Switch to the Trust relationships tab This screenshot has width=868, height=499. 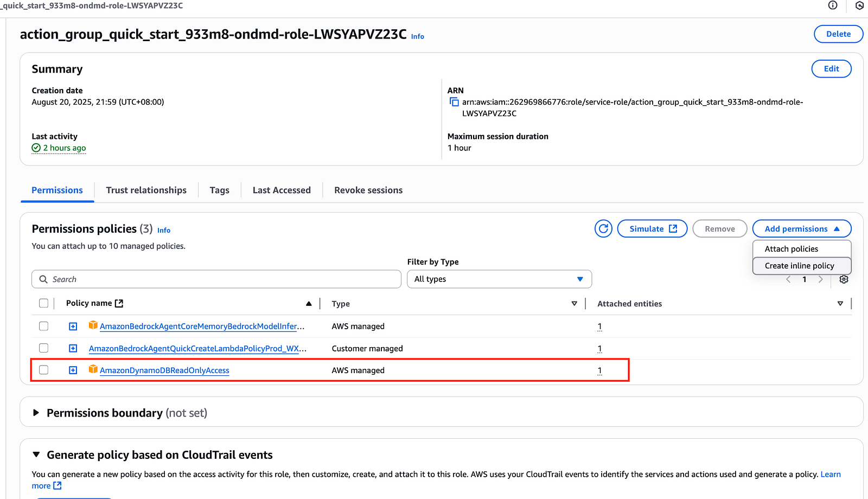tap(146, 190)
